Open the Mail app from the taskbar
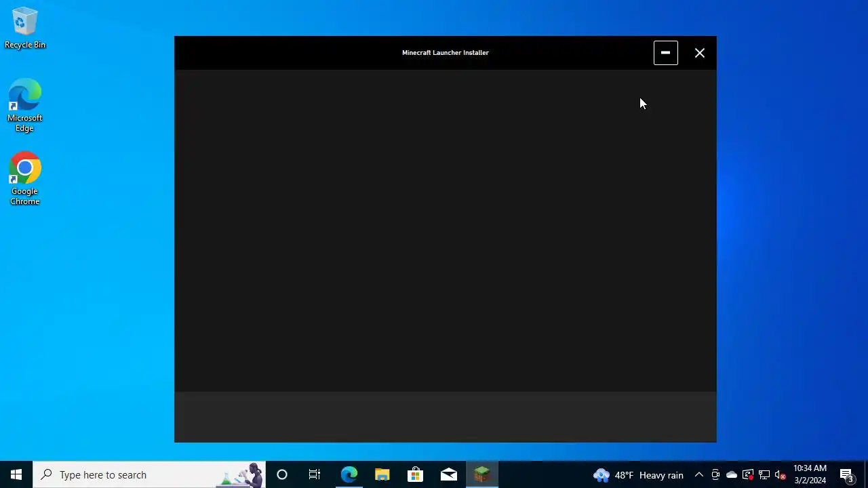Viewport: 868px width, 488px height. click(448, 474)
